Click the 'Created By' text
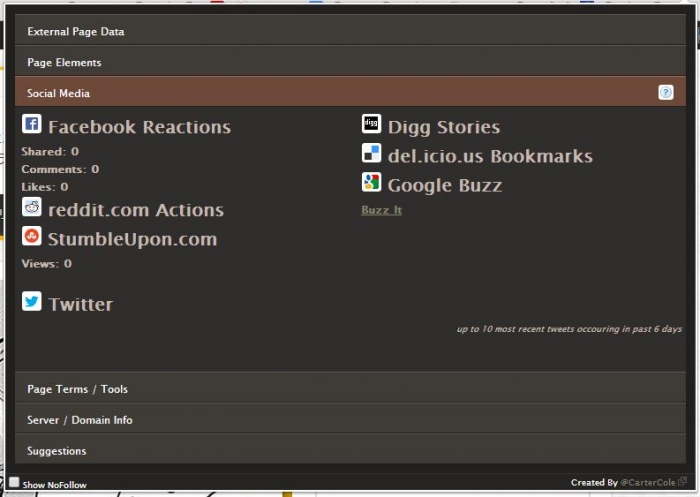Screen dimensions: 700x497 click(594, 482)
